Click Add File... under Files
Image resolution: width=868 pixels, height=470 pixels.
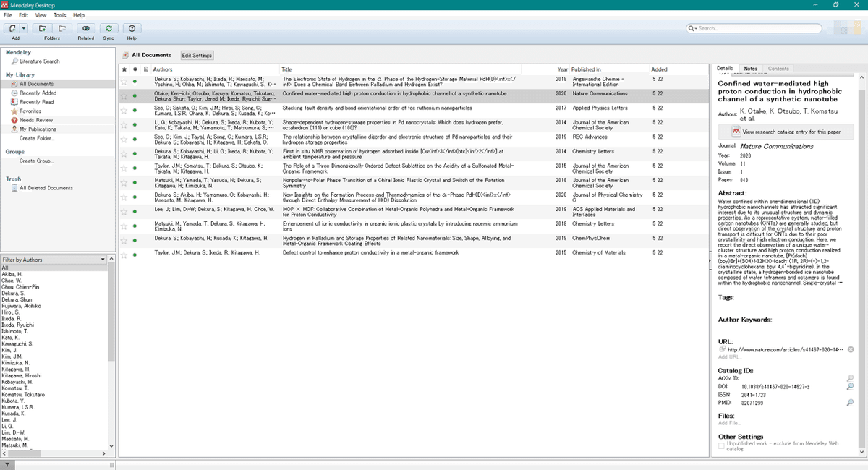pos(729,423)
